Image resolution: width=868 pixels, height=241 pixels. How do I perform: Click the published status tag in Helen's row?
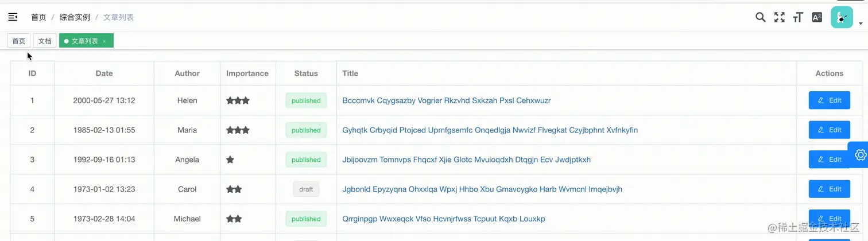click(x=306, y=100)
